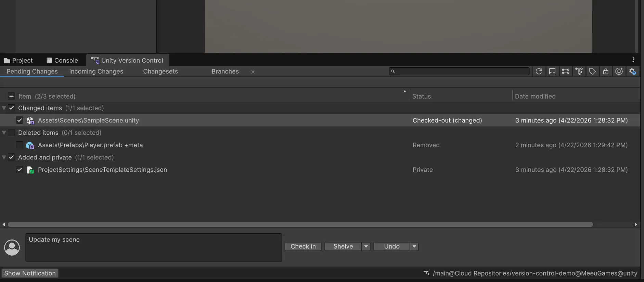The image size is (644, 282).
Task: Open the Changesets tab
Action: tap(160, 71)
